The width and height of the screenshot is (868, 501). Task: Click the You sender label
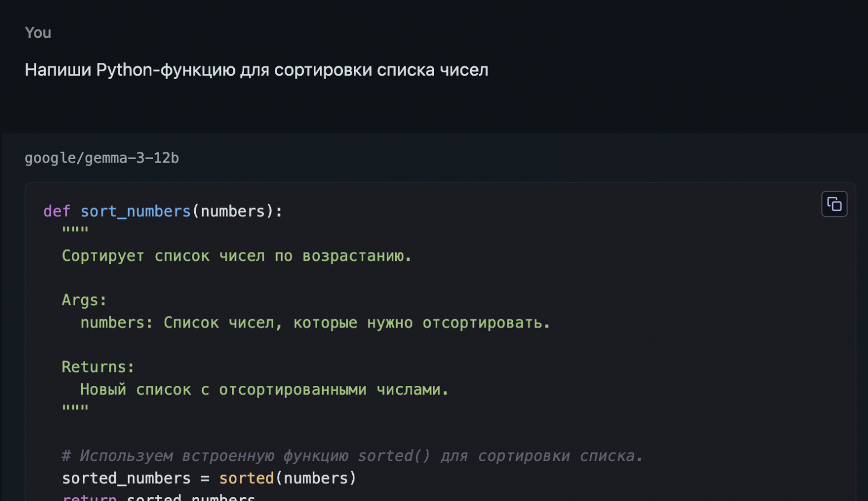pyautogui.click(x=37, y=32)
